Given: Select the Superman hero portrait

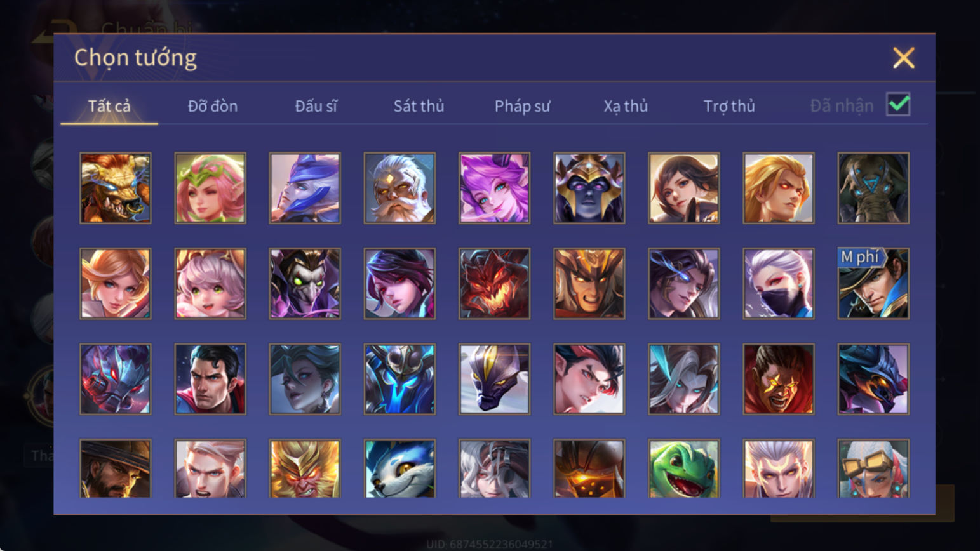Looking at the screenshot, I should [x=210, y=379].
